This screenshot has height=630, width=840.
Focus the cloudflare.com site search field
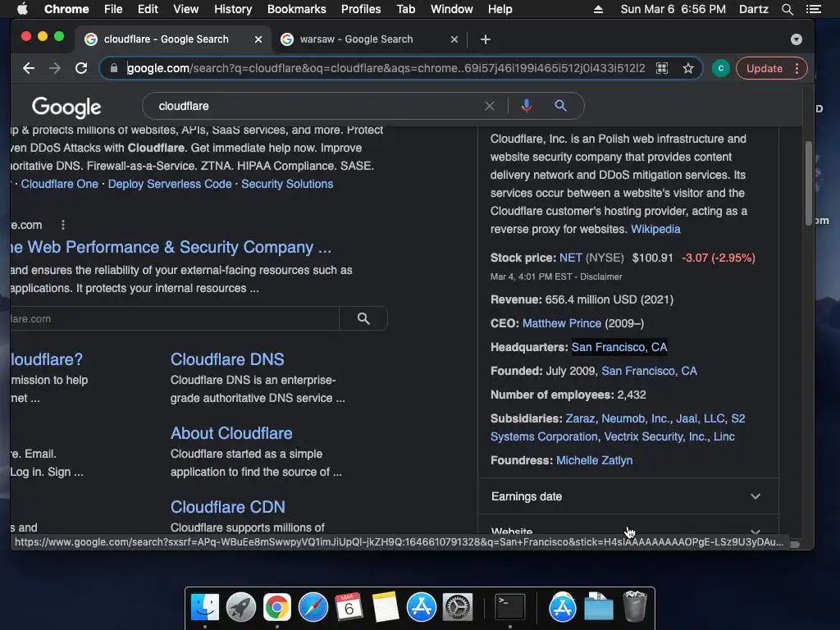tap(174, 319)
